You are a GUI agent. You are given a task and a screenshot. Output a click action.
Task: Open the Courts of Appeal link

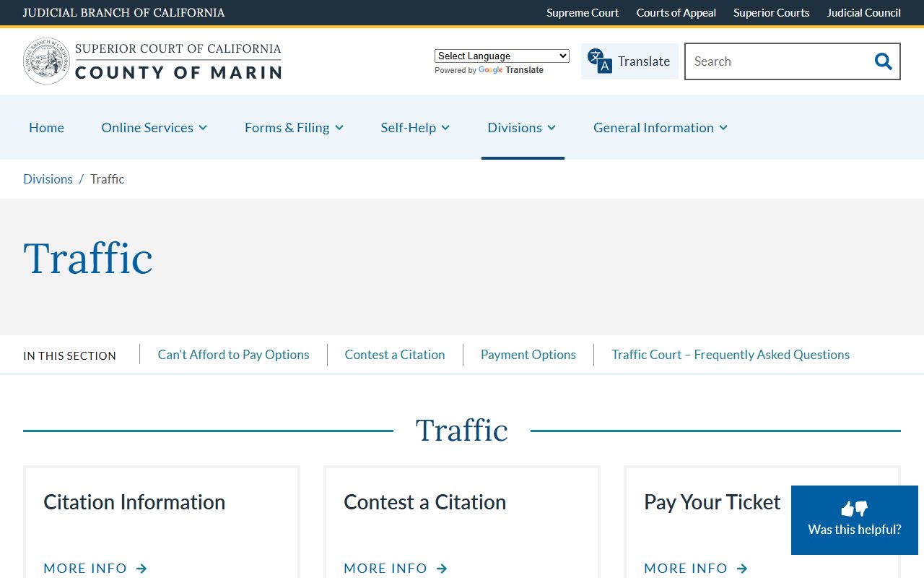point(676,12)
